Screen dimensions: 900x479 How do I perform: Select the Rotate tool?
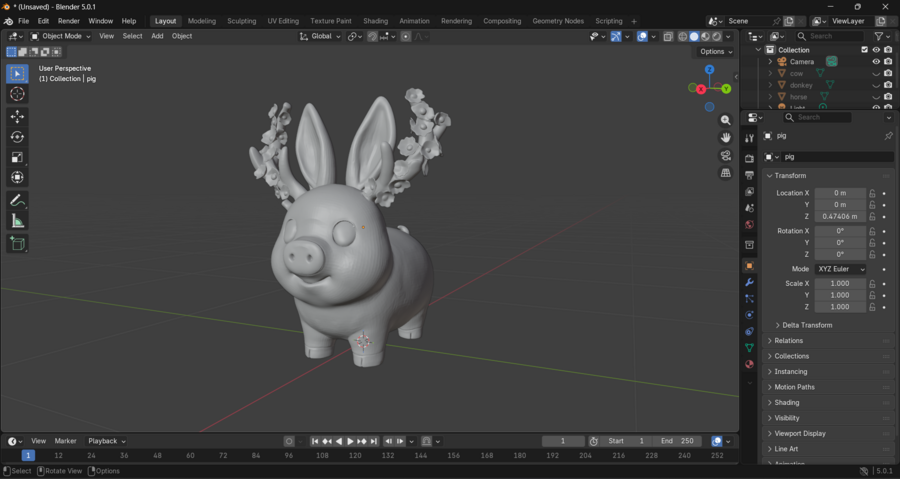pos(17,137)
